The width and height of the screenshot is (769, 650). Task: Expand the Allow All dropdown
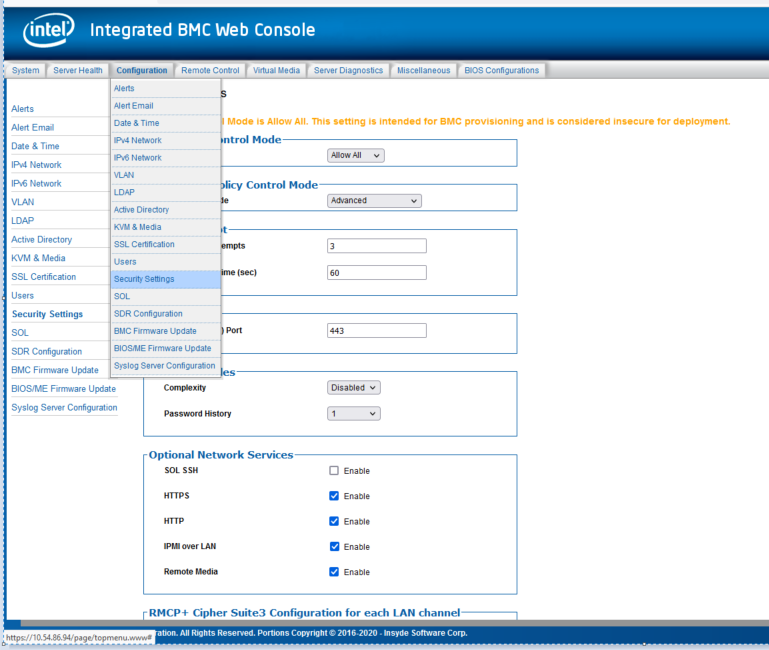(x=356, y=156)
